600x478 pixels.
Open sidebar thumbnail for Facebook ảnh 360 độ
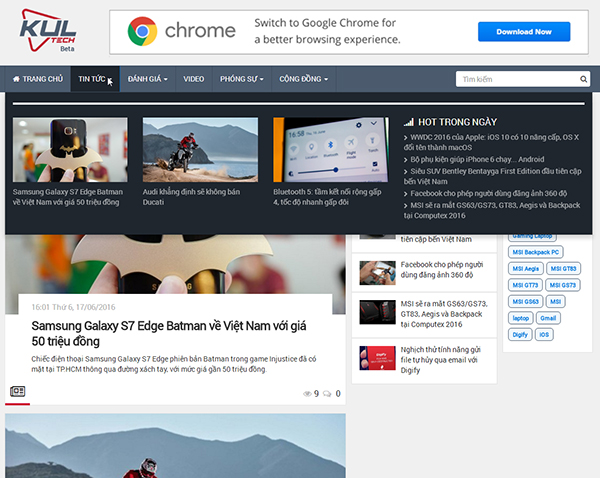(377, 273)
